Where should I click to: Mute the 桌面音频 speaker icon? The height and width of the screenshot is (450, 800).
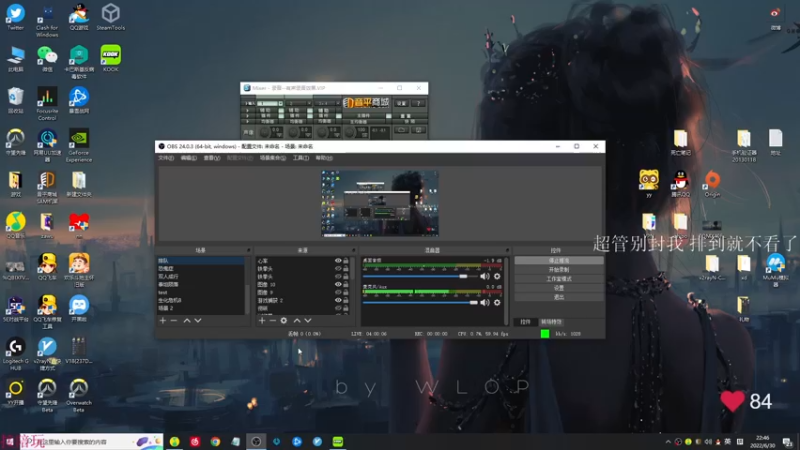coord(485,277)
